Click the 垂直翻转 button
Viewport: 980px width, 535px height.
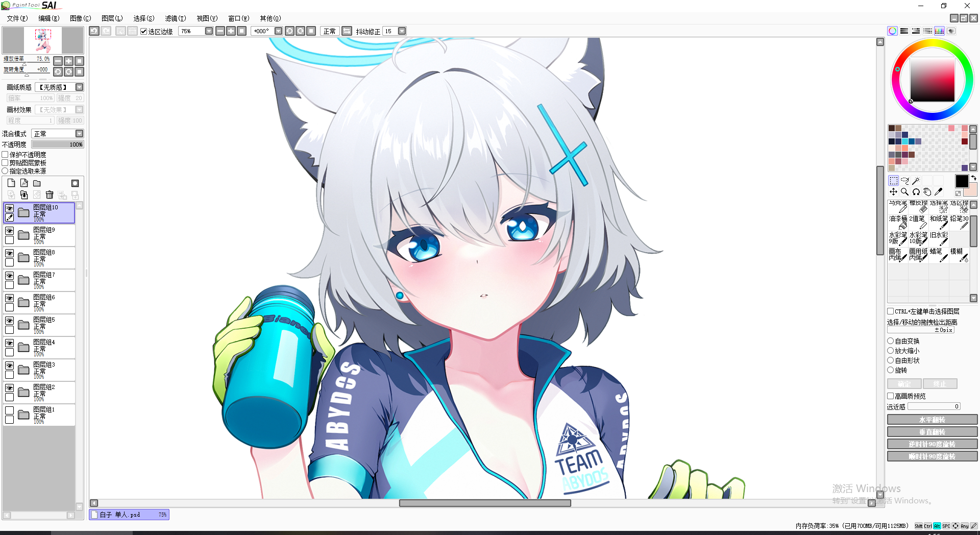point(932,432)
